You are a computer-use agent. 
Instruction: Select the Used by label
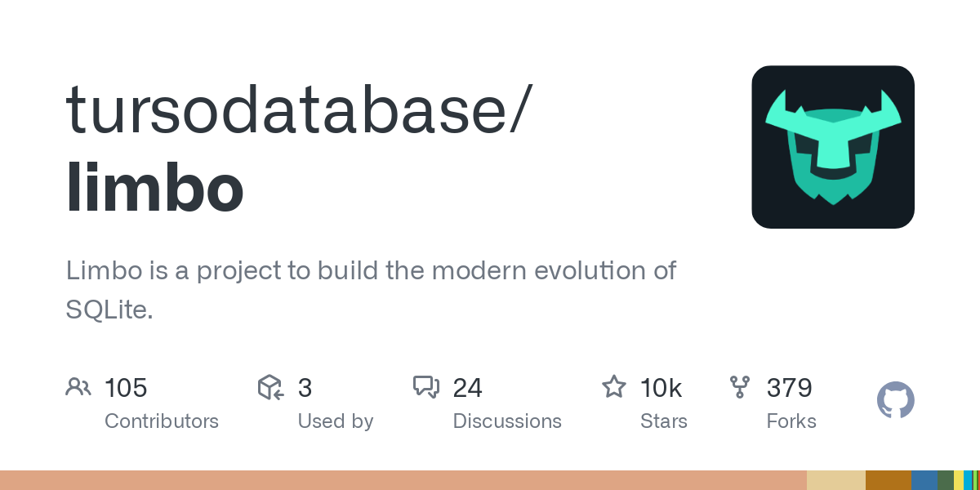point(336,421)
